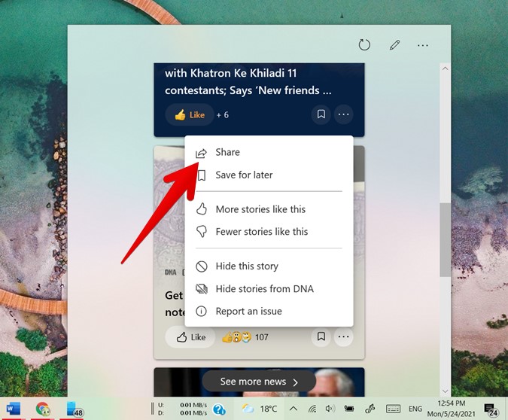The width and height of the screenshot is (508, 420).
Task: Open the pencil edit interests icon
Action: click(x=394, y=45)
